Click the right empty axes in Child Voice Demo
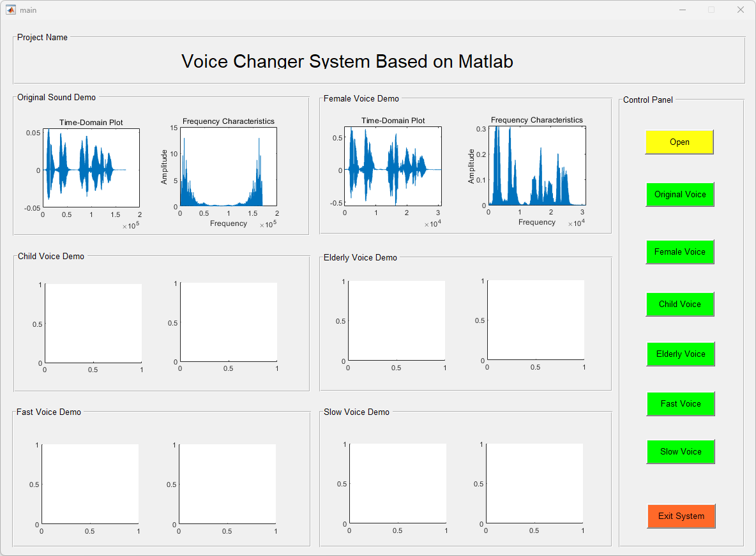 [229, 322]
